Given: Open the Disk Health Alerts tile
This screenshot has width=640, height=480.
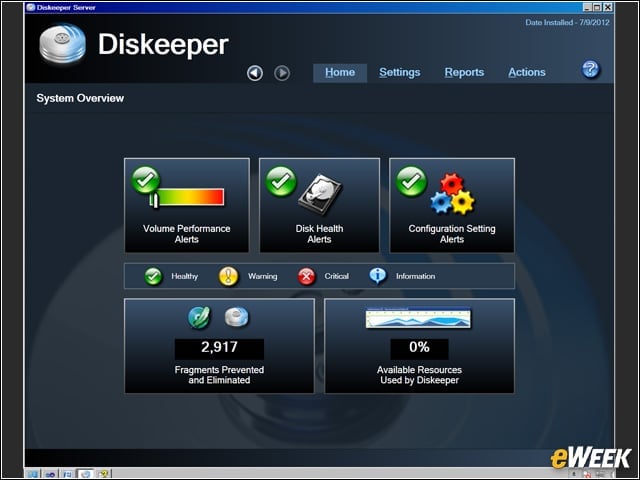Looking at the screenshot, I should [x=320, y=205].
